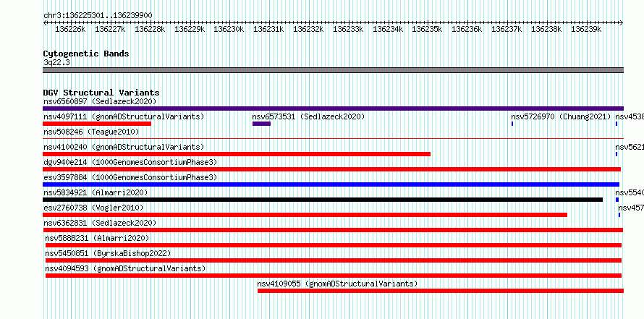Click the dgv940e214 (1000GenomesConsortiumPhase3) label
Viewport: 644px width, 319px height.
130,162
